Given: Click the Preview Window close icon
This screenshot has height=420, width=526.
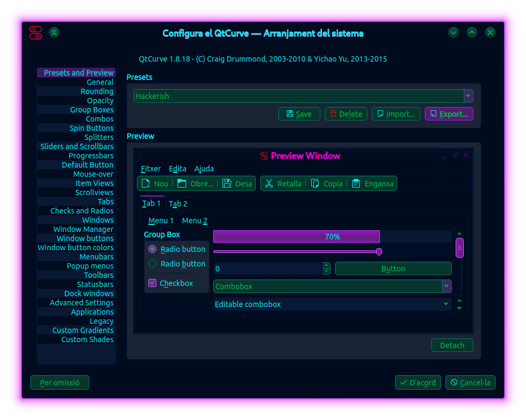Looking at the screenshot, I should [x=466, y=156].
